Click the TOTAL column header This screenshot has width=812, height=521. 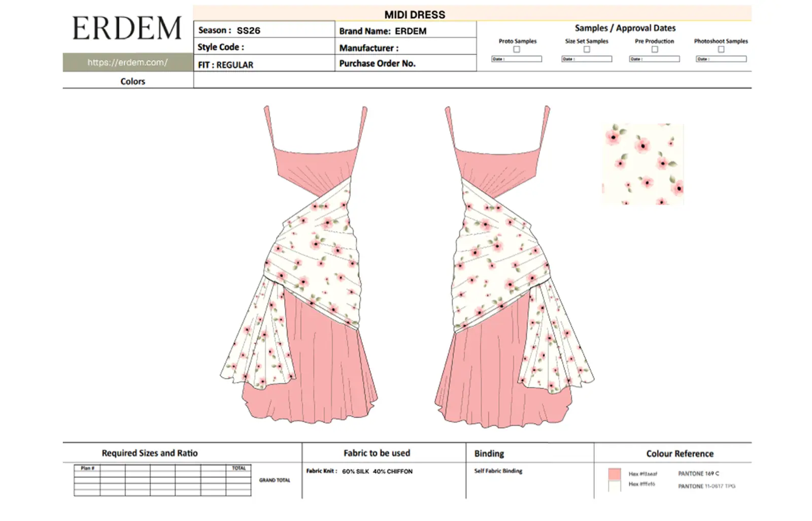coord(239,468)
